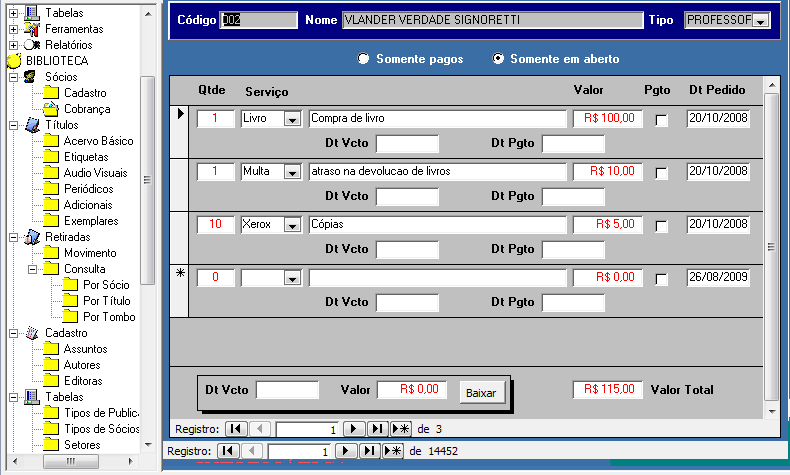Select the Somente em aberto radio option
The width and height of the screenshot is (790, 475).
tap(498, 58)
